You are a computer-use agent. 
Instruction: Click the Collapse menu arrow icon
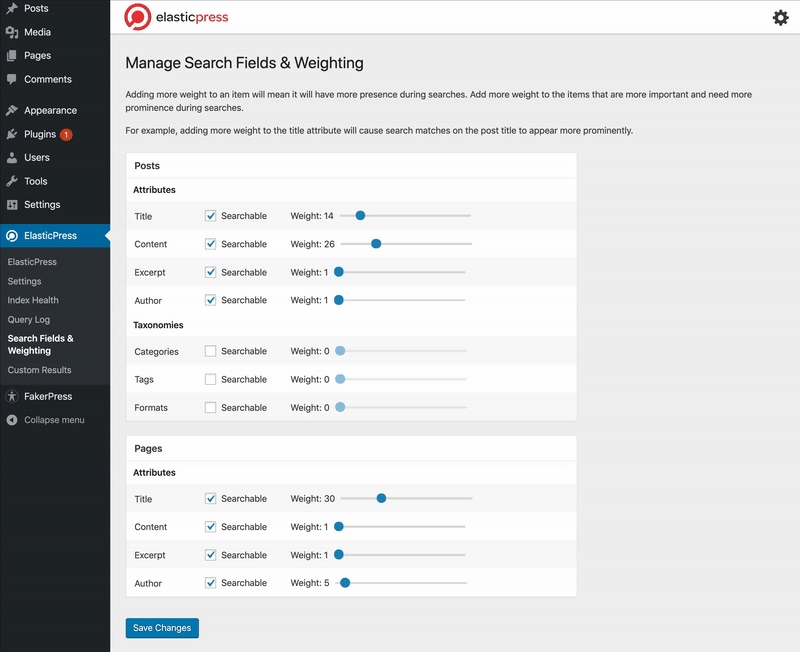click(12, 420)
